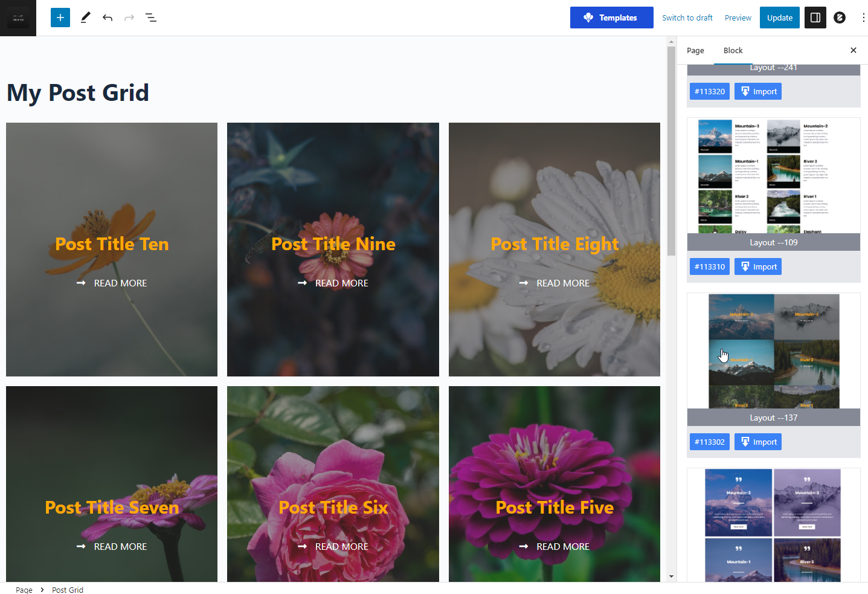The width and height of the screenshot is (868, 594).
Task: Open the document overview list view
Action: pos(151,18)
